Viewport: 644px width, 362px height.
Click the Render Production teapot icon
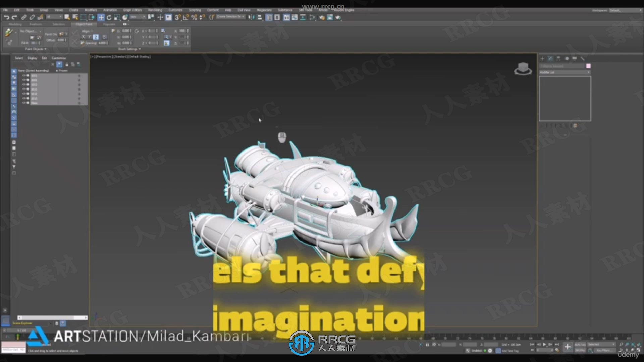point(338,17)
